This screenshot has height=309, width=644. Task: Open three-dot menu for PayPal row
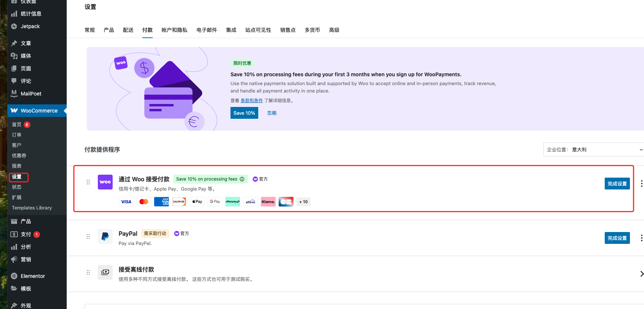click(x=641, y=238)
